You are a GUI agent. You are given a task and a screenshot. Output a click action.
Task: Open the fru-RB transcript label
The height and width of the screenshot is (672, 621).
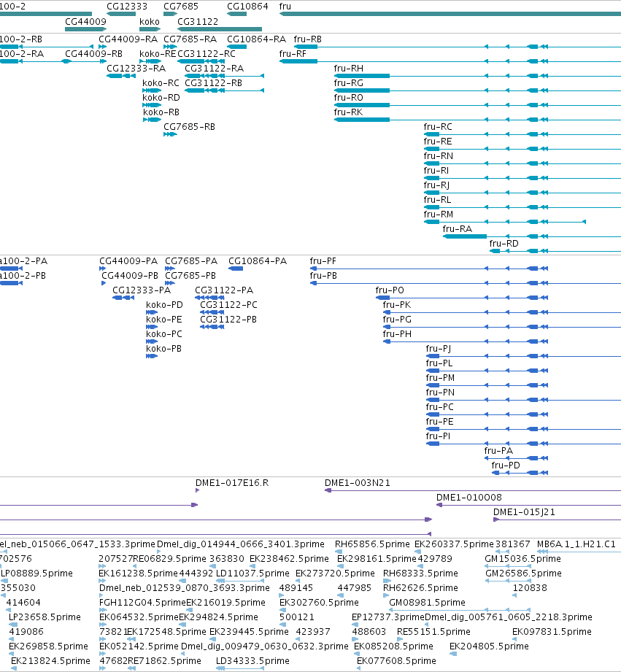(x=308, y=39)
